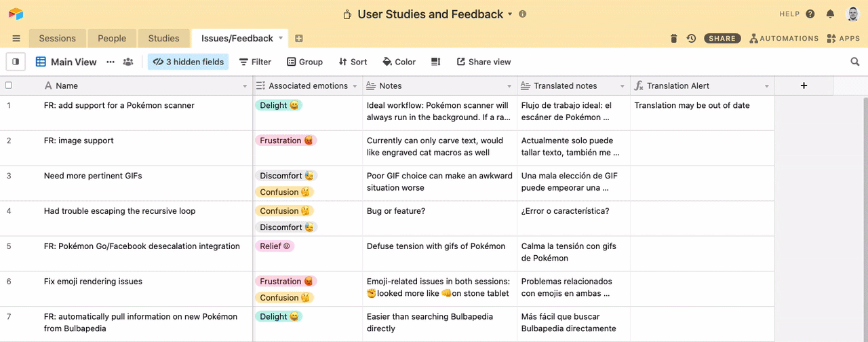The width and height of the screenshot is (868, 342).
Task: Click the HELP label
Action: pos(789,14)
